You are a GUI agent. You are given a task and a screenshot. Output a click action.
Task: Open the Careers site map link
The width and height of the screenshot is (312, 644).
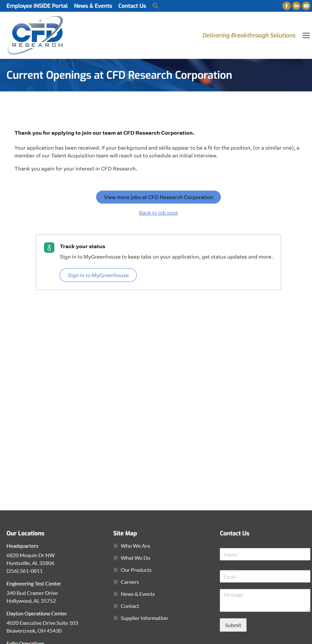point(130,582)
